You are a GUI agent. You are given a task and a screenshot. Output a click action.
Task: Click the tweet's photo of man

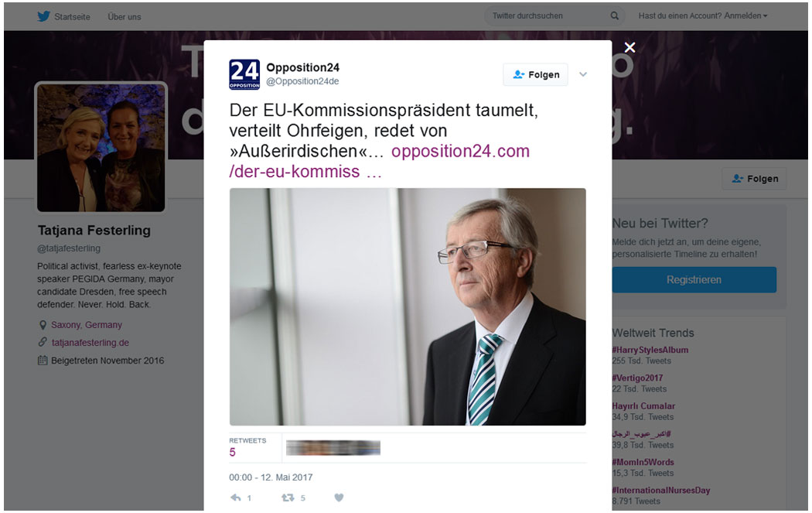pos(408,306)
